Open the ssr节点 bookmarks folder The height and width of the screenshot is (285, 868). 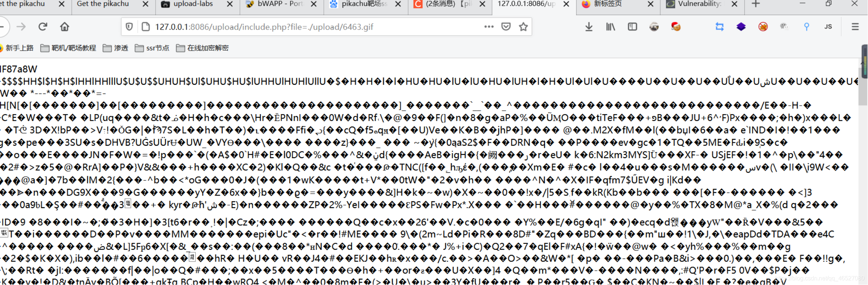pos(152,48)
